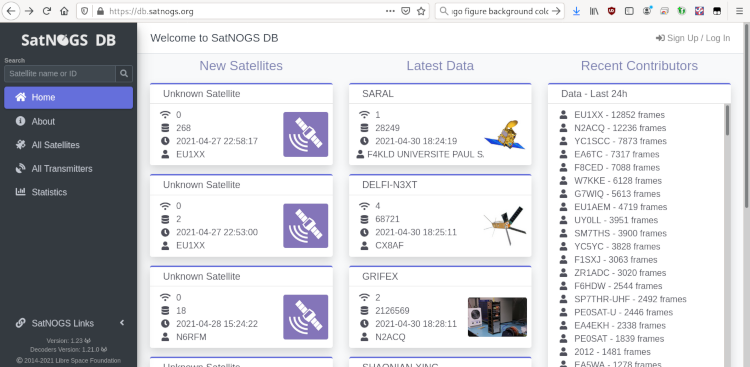Click New Satellites heading

coord(241,66)
